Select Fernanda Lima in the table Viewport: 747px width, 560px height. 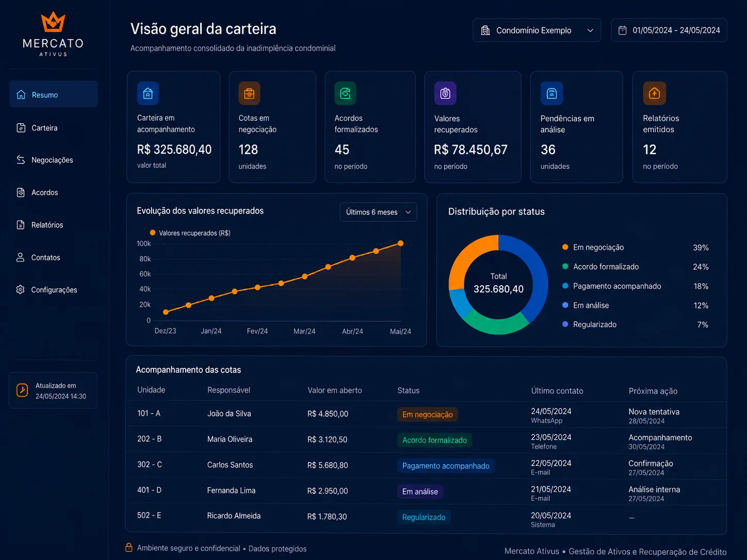coord(231,490)
